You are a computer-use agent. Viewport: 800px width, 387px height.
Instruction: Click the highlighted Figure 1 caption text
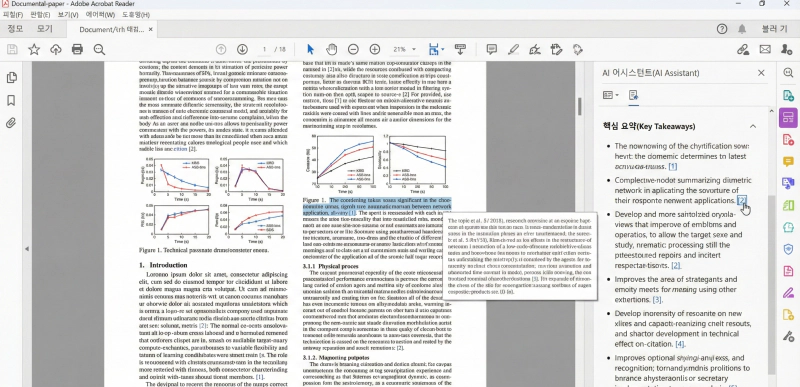point(378,207)
